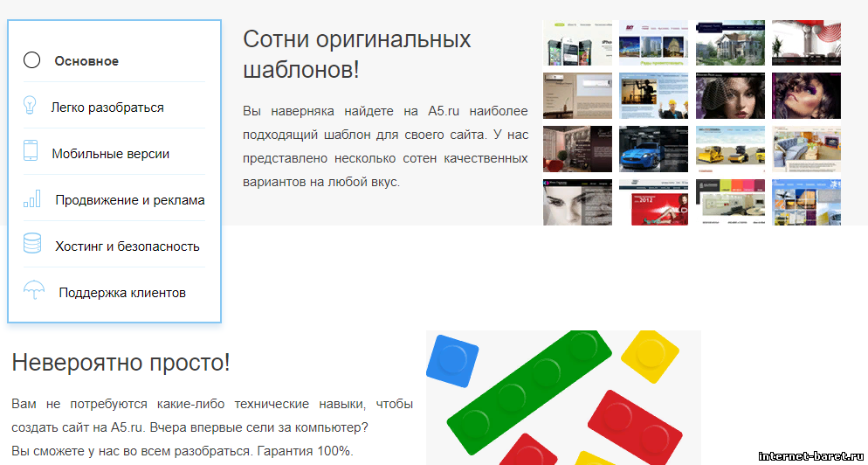Open the airplane photo tiles template
The width and height of the screenshot is (868, 465).
806,202
